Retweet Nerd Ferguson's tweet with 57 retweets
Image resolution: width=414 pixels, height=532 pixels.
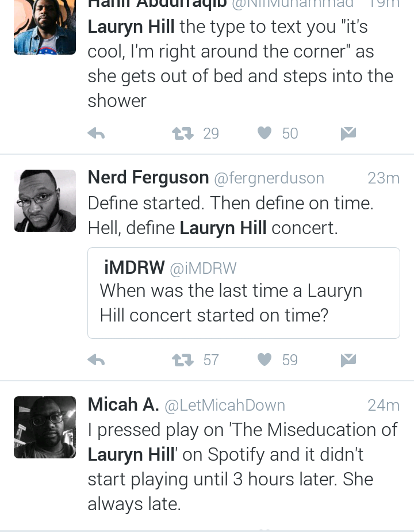[x=183, y=360]
